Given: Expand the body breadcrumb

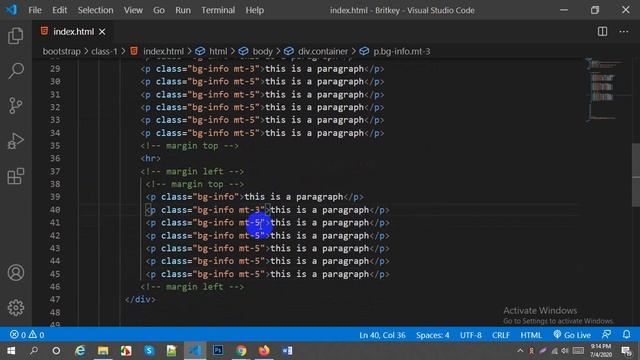Looking at the screenshot, I should (x=256, y=51).
